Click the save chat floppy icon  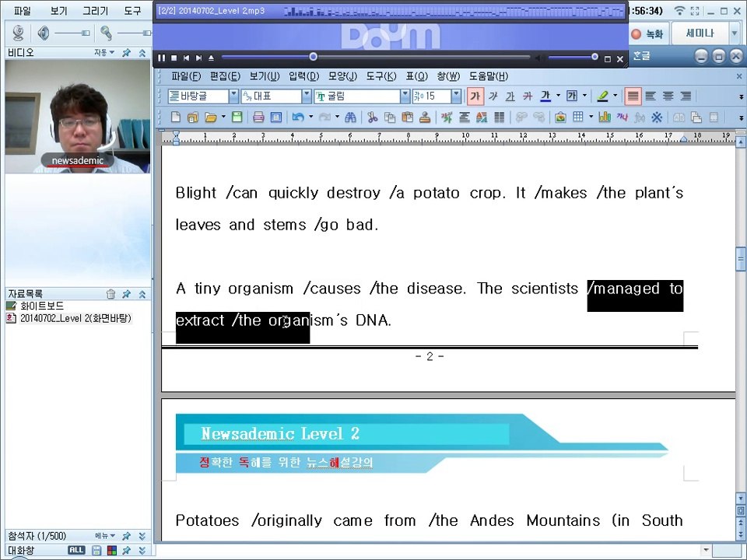coord(96,551)
